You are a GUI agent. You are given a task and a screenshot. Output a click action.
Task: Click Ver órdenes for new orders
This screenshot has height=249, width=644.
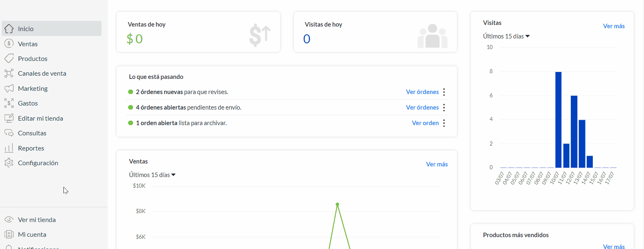coord(422,92)
